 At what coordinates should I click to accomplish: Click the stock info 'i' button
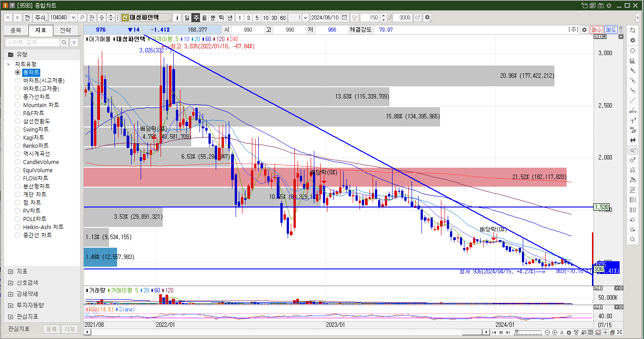pyautogui.click(x=177, y=17)
